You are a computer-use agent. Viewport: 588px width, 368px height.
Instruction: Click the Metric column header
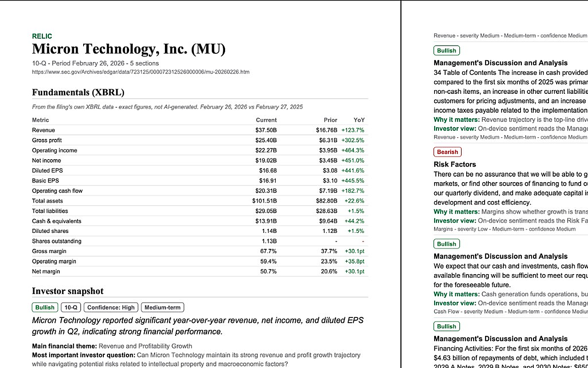tap(40, 120)
